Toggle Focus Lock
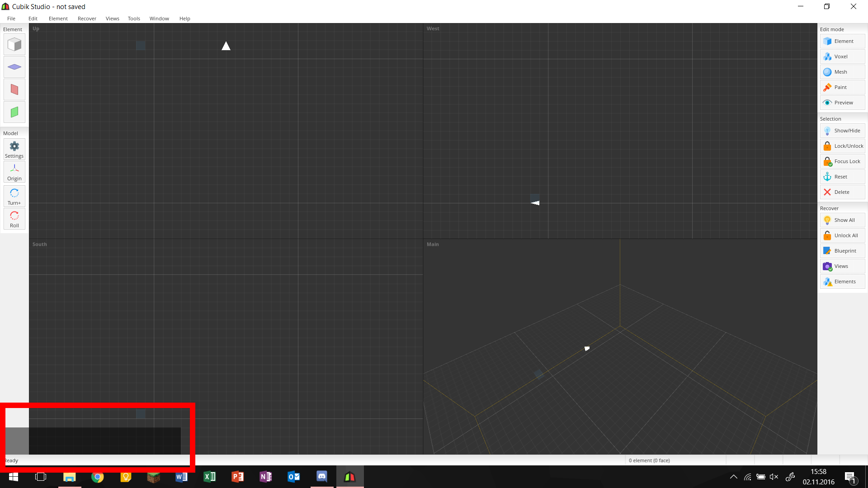The height and width of the screenshot is (488, 868). (842, 161)
